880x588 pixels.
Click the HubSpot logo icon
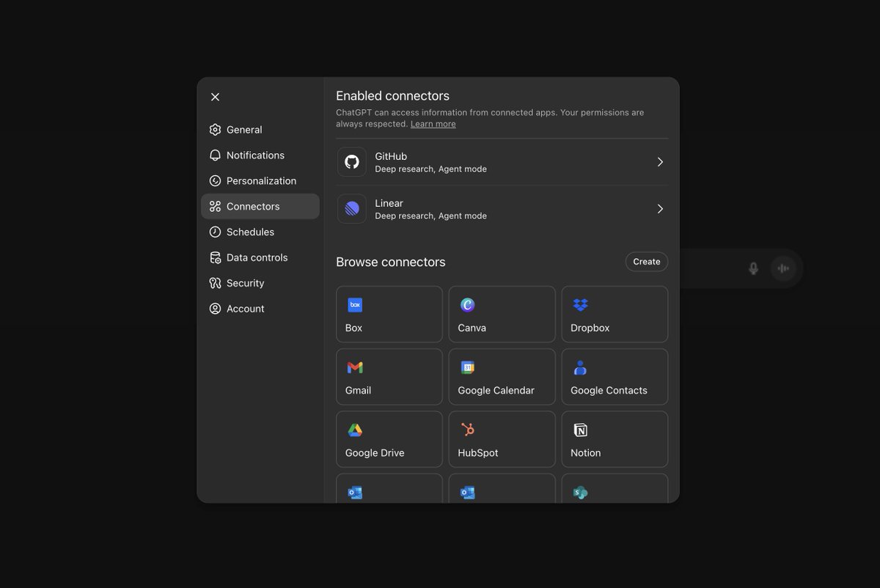467,430
